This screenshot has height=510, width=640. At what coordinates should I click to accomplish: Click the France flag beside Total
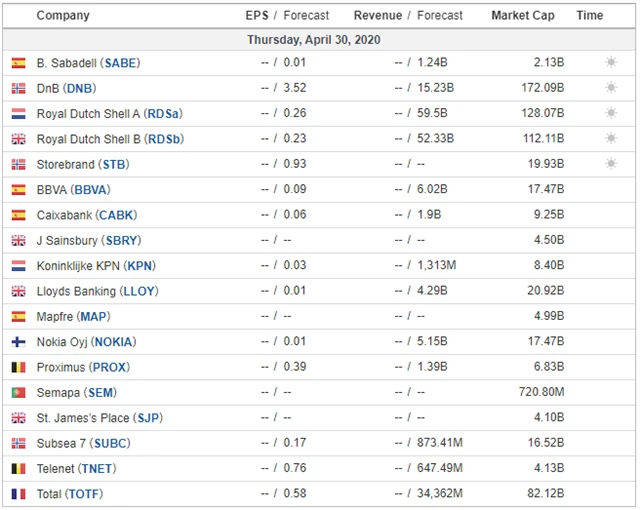tap(18, 494)
